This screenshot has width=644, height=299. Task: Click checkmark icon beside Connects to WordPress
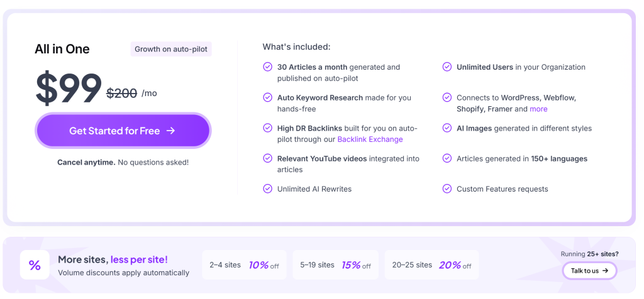point(447,97)
